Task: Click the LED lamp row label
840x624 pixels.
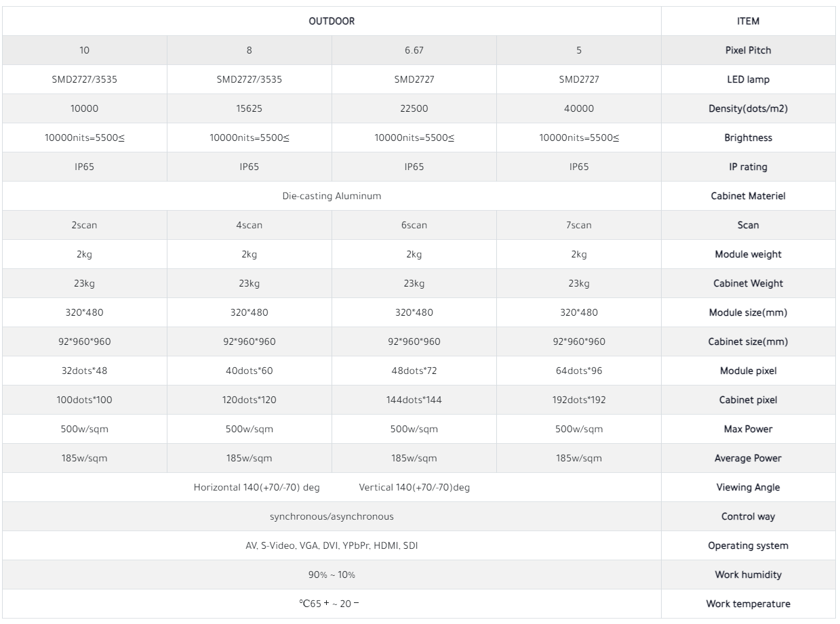Action: (x=748, y=79)
